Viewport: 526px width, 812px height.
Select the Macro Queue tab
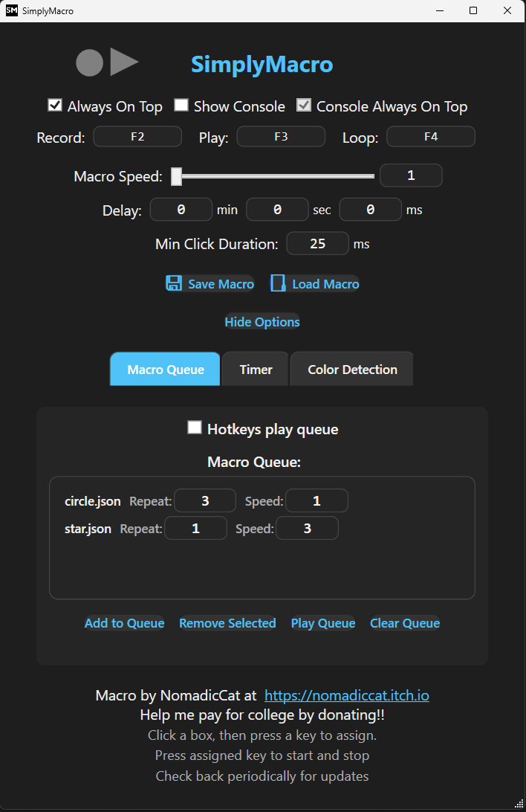point(166,370)
